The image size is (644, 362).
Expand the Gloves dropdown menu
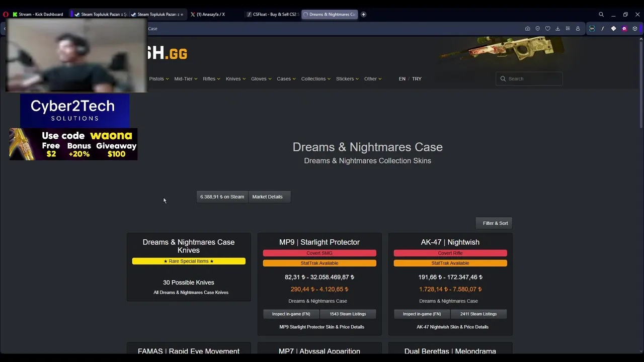click(261, 79)
